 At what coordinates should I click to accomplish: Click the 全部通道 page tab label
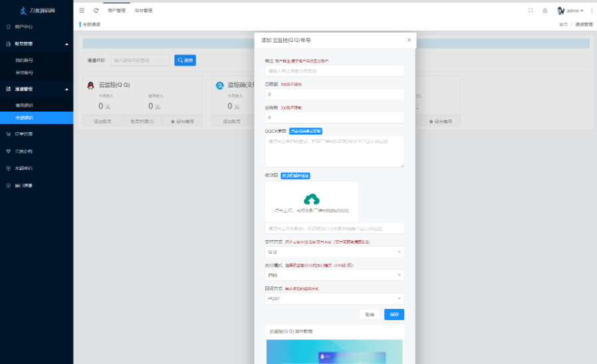click(x=91, y=25)
